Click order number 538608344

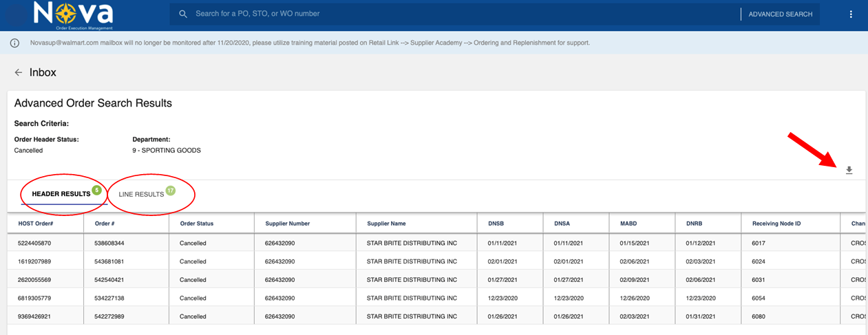coord(109,244)
